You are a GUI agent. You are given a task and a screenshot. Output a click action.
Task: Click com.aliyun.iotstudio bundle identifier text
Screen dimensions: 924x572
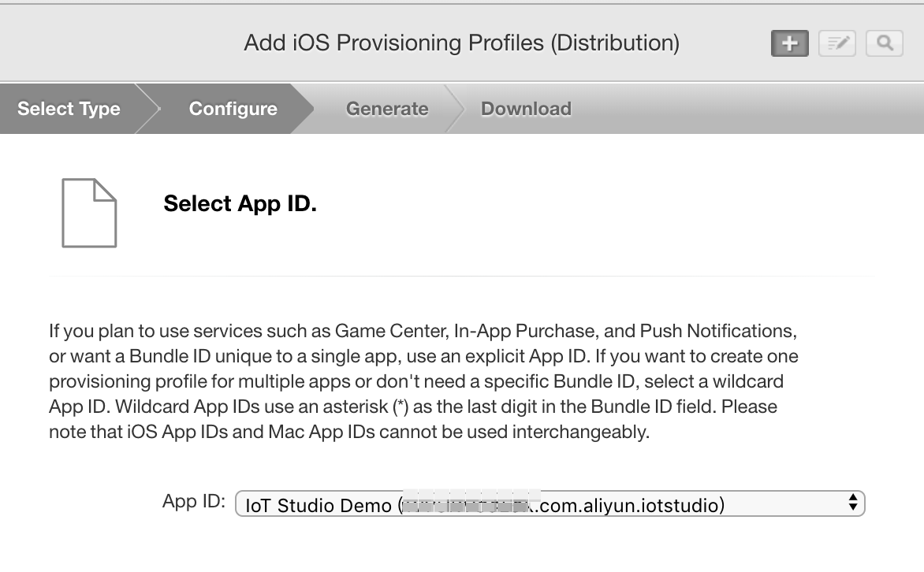[x=631, y=506]
